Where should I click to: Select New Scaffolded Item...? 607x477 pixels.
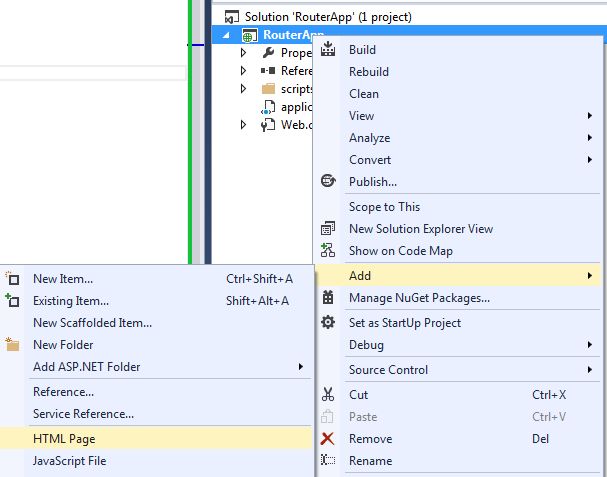(156, 323)
